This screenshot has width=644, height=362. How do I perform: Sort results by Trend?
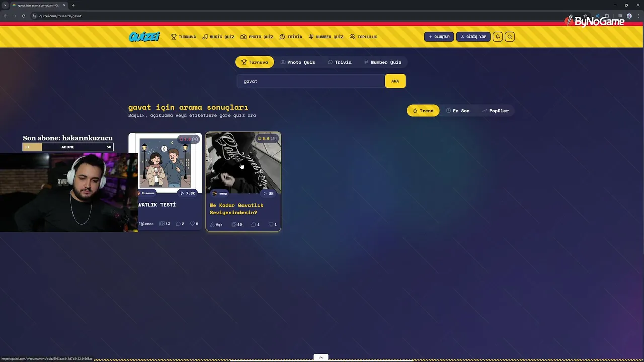(423, 111)
